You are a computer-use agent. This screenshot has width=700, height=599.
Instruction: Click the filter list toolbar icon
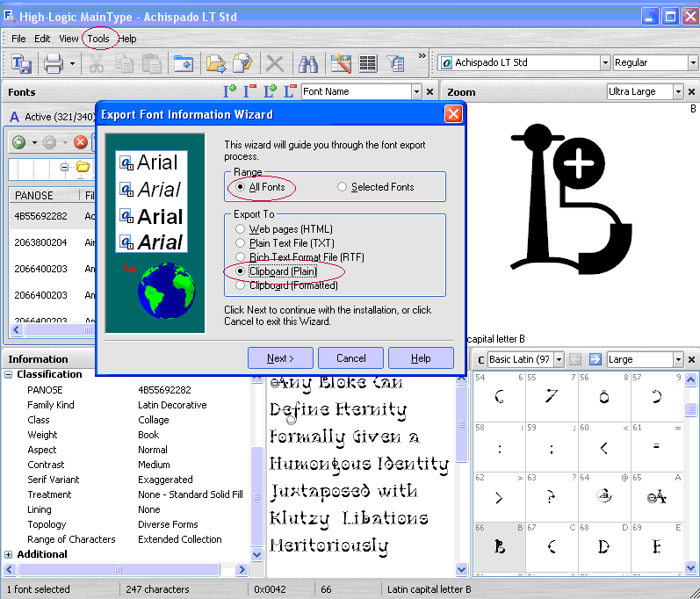(395, 64)
